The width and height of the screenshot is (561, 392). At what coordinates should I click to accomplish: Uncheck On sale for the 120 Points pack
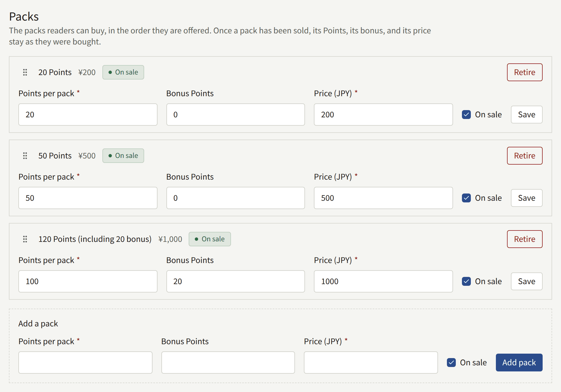(x=466, y=281)
